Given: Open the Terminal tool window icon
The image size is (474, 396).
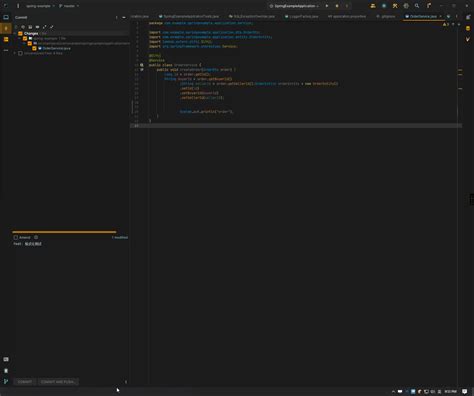Looking at the screenshot, I should tap(6, 359).
